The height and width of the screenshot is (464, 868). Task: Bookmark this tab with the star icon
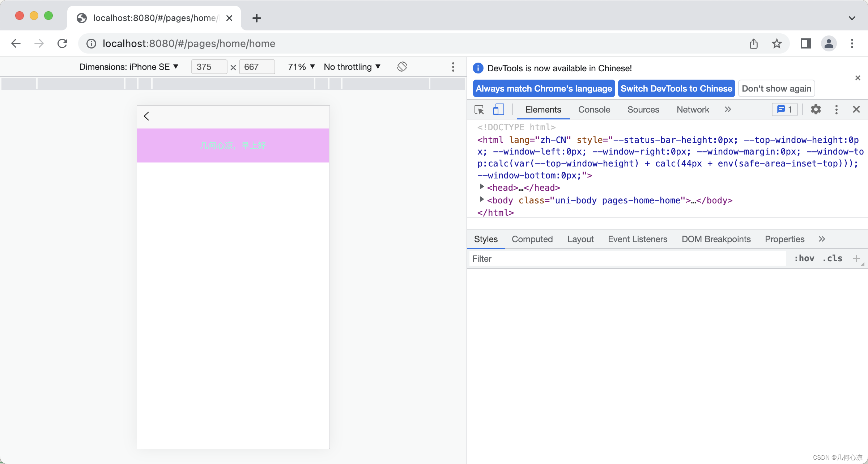point(776,44)
